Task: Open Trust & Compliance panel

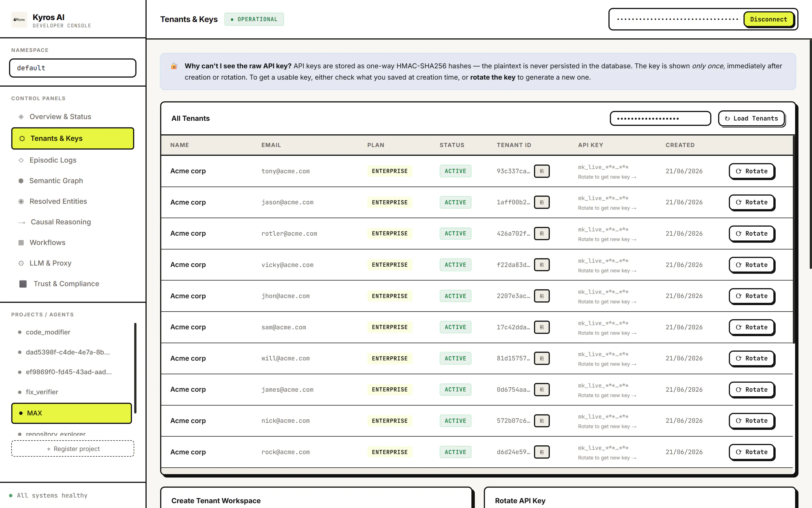Action: [x=73, y=284]
